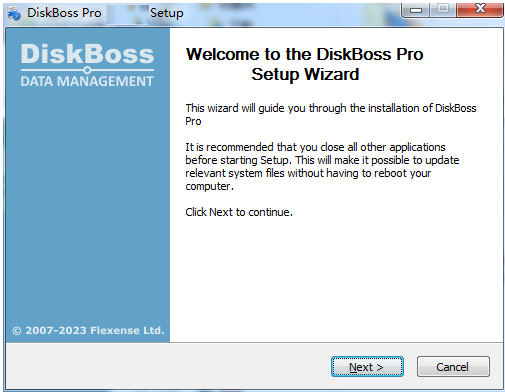Click the 'It is recommended that you close' paragraph
Image resolution: width=505 pixels, height=392 pixels.
point(322,167)
